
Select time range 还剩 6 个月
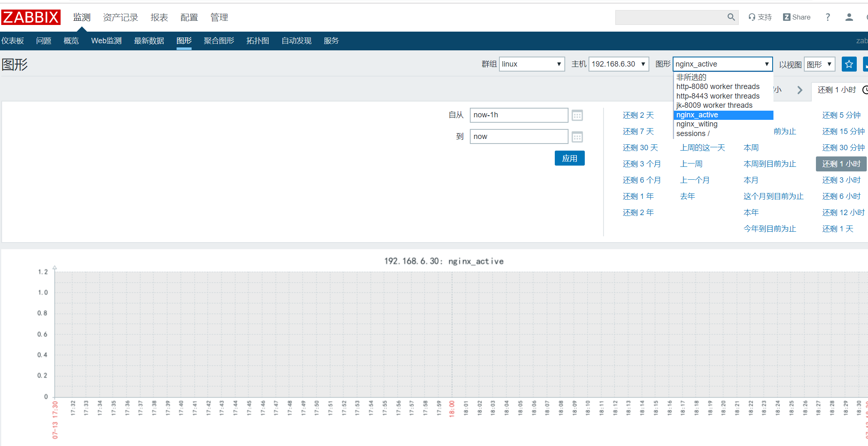click(642, 180)
